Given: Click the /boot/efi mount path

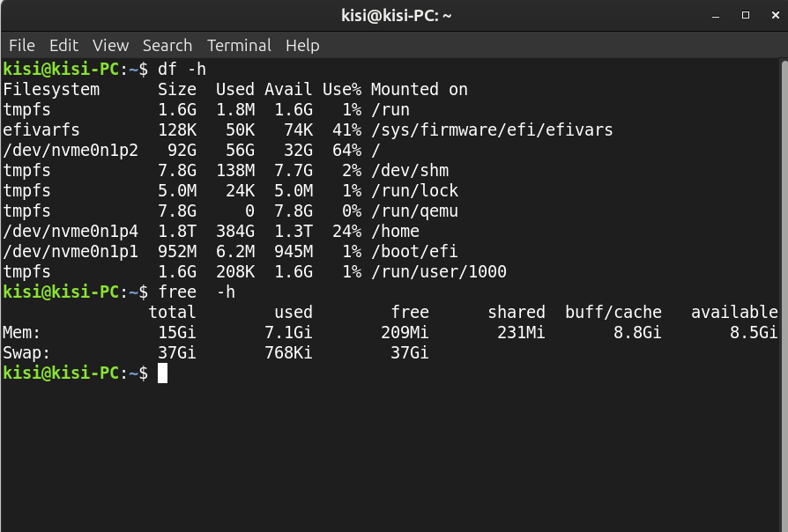Looking at the screenshot, I should pos(414,251).
